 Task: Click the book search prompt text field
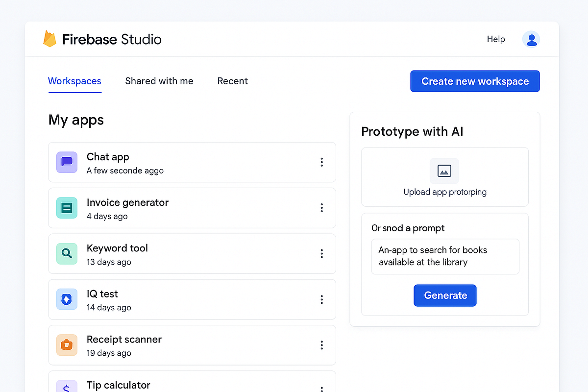click(444, 256)
